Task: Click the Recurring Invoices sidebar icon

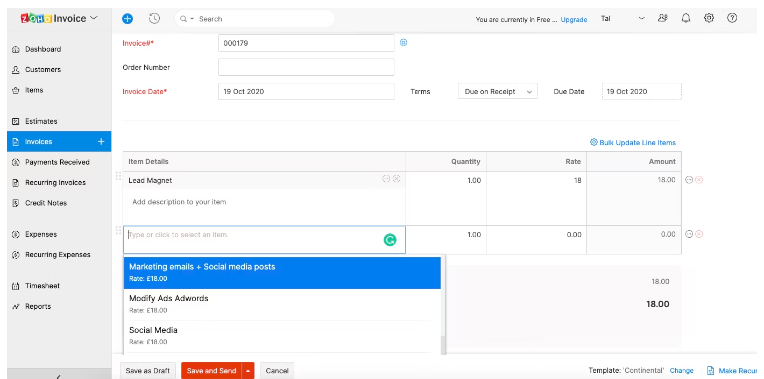Action: coord(16,183)
